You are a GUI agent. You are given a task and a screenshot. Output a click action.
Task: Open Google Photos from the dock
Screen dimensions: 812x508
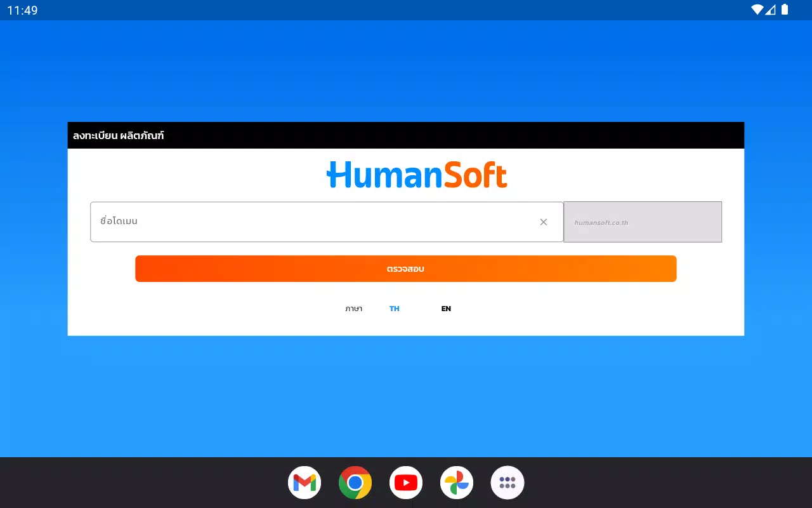(x=457, y=483)
